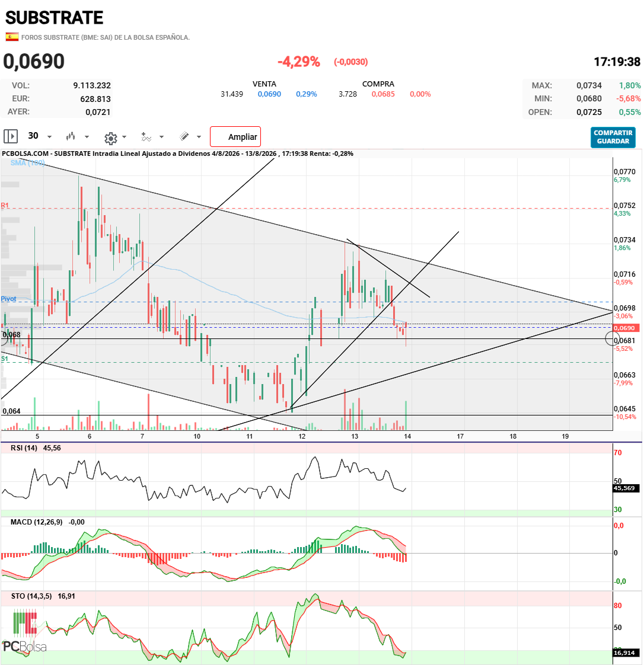Open the 30 timeframe dropdown
Viewport: 644px width, 665px height.
point(39,136)
